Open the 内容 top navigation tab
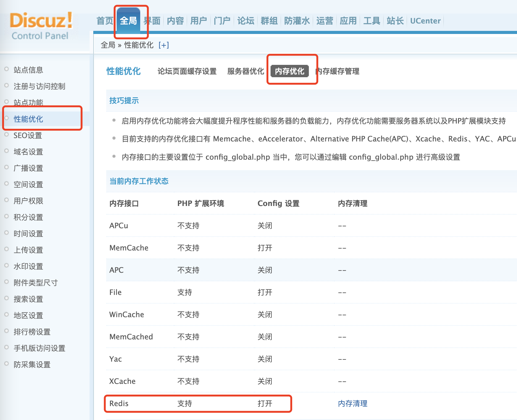 (175, 21)
